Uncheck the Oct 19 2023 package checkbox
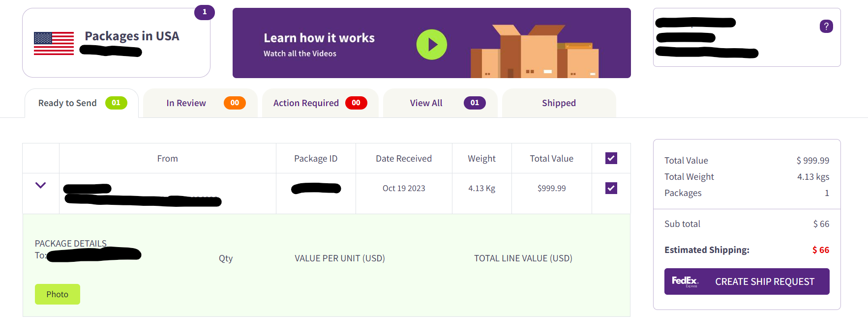This screenshot has width=868, height=336. [611, 188]
